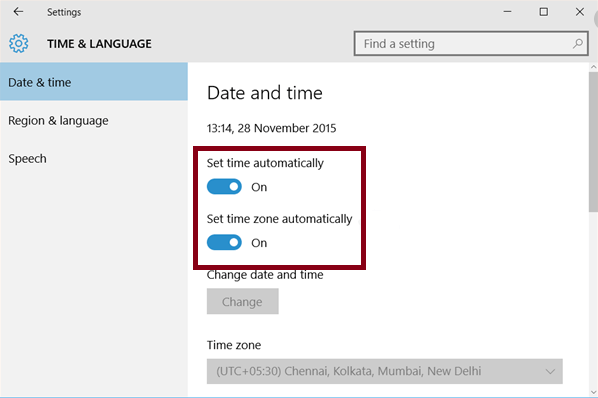Click the Time zone dropdown chevron
The width and height of the screenshot is (598, 398).
click(550, 371)
